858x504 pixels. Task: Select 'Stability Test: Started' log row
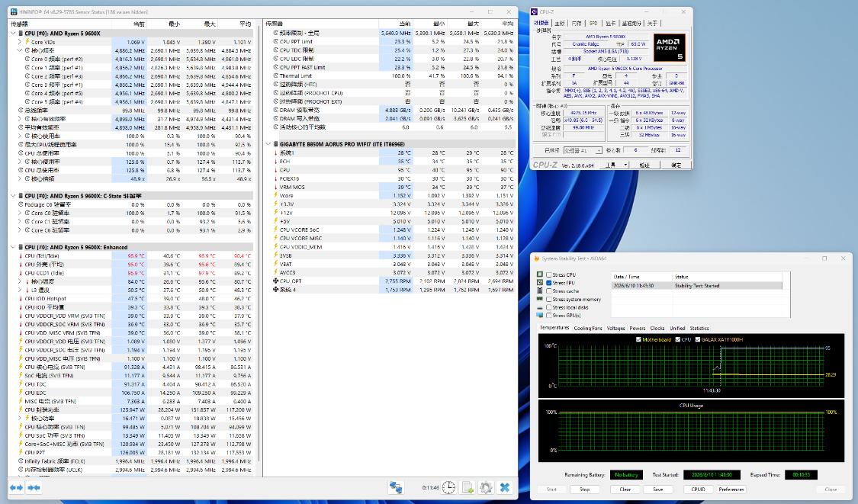point(696,286)
